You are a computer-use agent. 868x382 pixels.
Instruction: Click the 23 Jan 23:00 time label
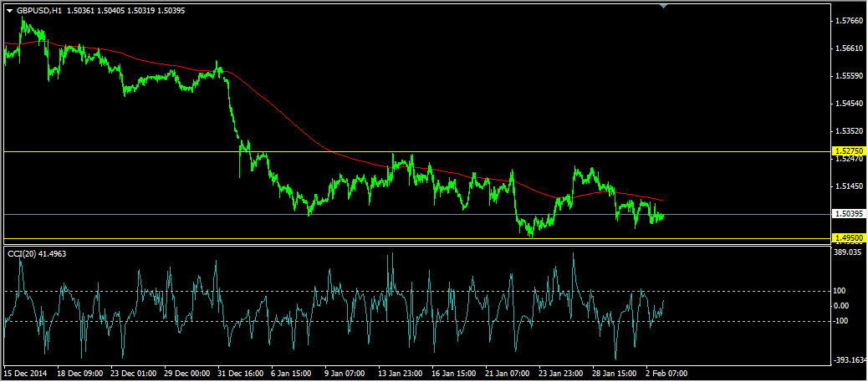point(560,374)
